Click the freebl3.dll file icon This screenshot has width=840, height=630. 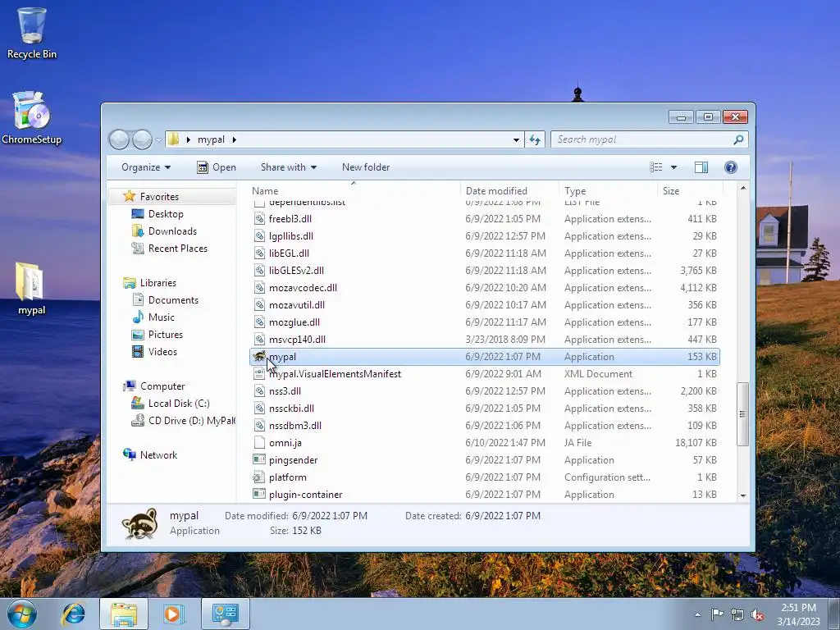[x=259, y=218]
